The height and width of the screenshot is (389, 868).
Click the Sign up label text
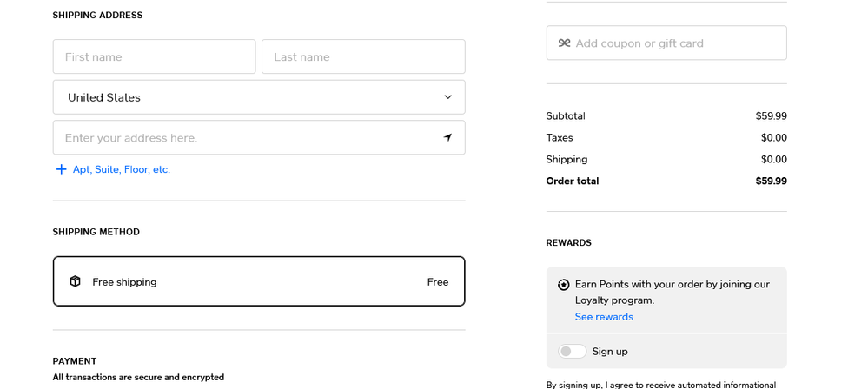[610, 352]
